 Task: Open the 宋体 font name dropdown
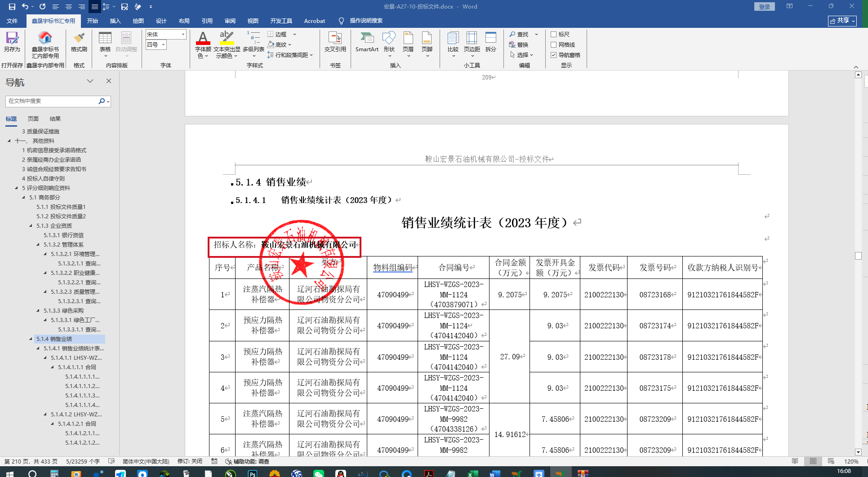(x=183, y=35)
